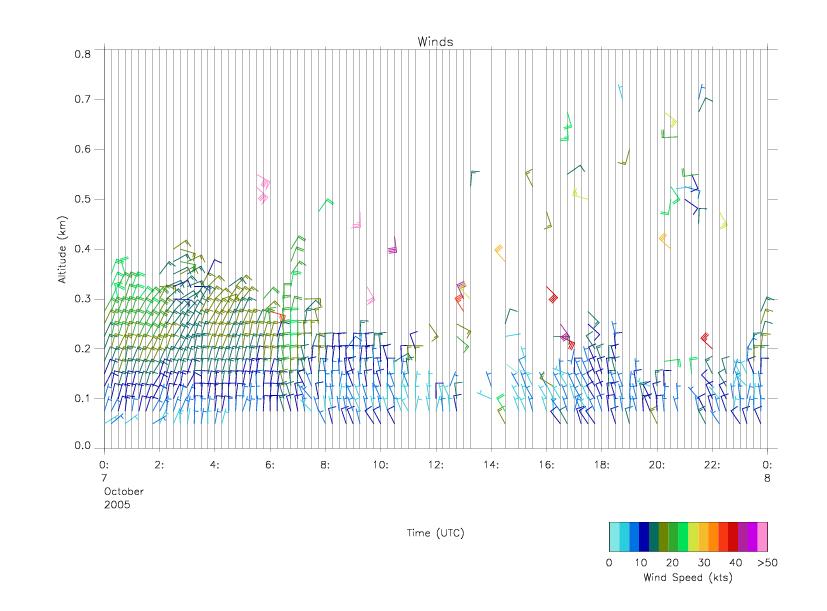Select the "40" colorbar tick label
827x611 pixels.
point(736,562)
